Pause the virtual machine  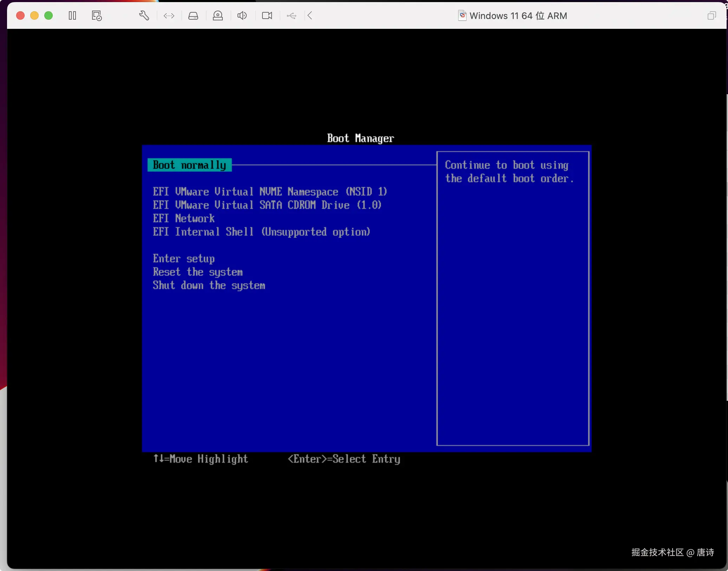(x=72, y=15)
